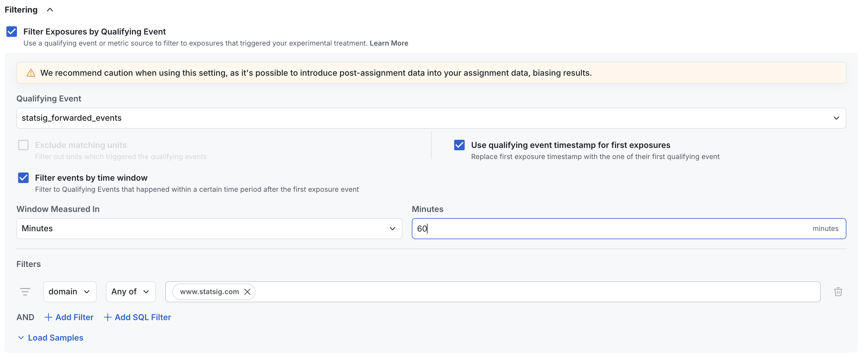This screenshot has width=868, height=359.
Task: Click the plus icon for Add Filter
Action: pos(48,317)
